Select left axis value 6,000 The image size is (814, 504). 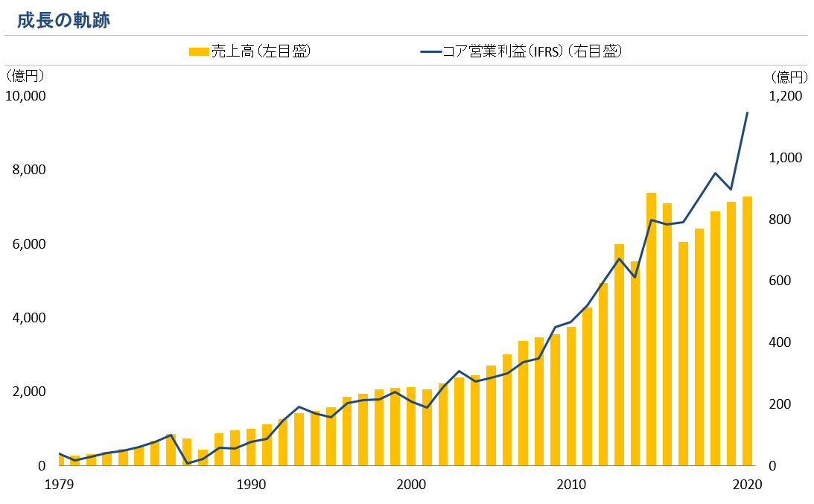coord(29,244)
